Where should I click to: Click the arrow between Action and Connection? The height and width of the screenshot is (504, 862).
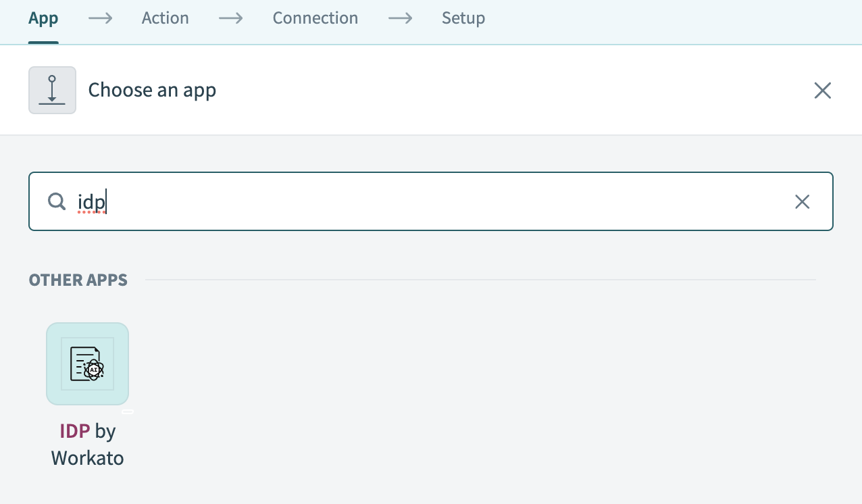(x=230, y=18)
